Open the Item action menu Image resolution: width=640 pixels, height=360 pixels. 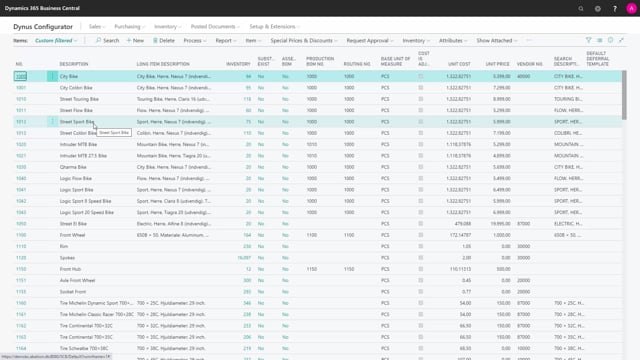[253, 40]
